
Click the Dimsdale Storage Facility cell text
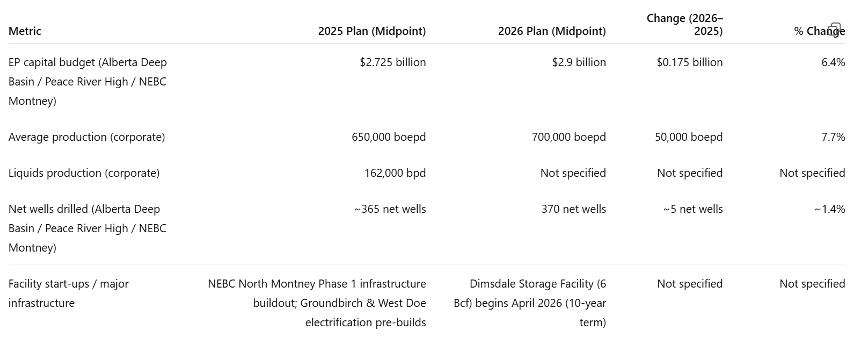tap(530, 303)
